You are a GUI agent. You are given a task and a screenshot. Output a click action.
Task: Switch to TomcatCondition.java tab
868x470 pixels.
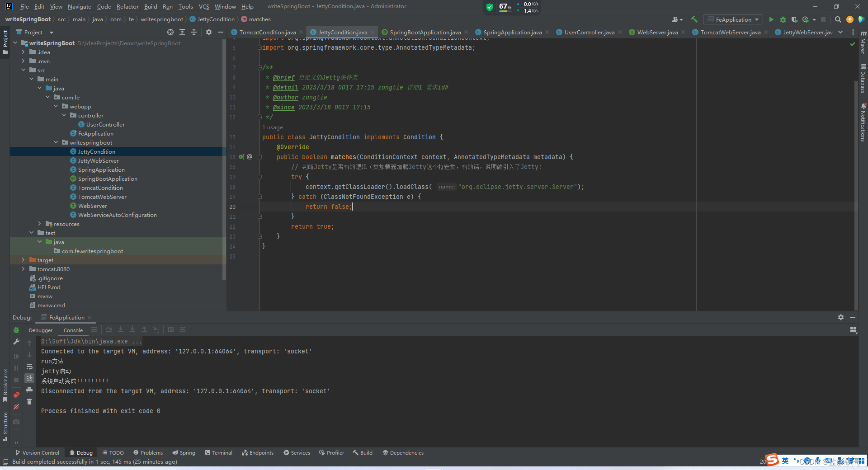pos(268,32)
